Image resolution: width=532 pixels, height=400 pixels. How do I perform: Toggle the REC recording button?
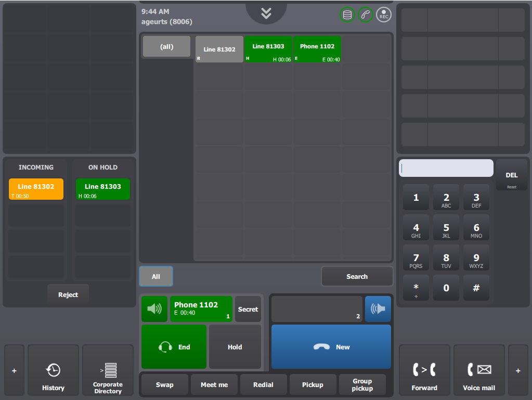384,15
